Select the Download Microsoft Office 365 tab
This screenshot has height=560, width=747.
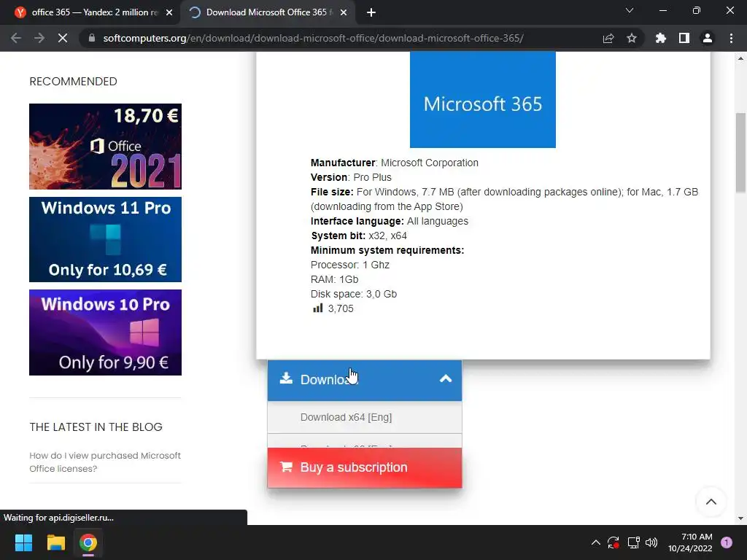(x=267, y=12)
